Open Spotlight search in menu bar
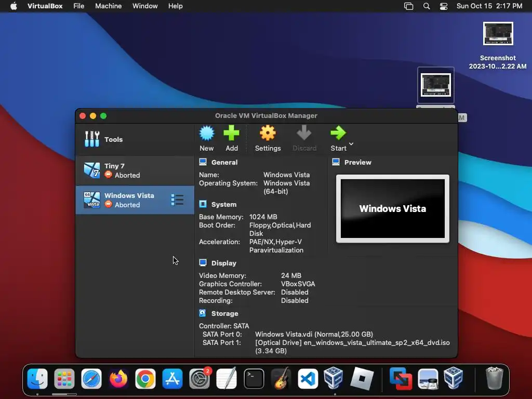The width and height of the screenshot is (532, 399). click(x=427, y=6)
